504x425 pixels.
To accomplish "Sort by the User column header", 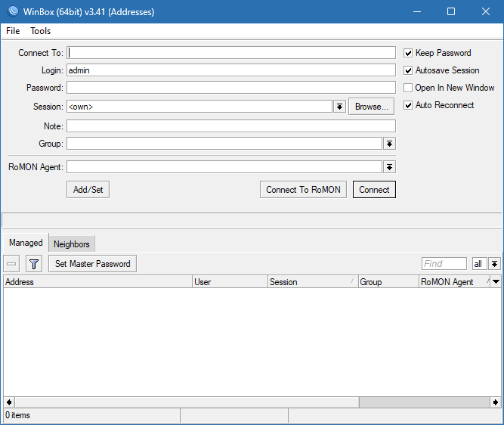I will 230,282.
